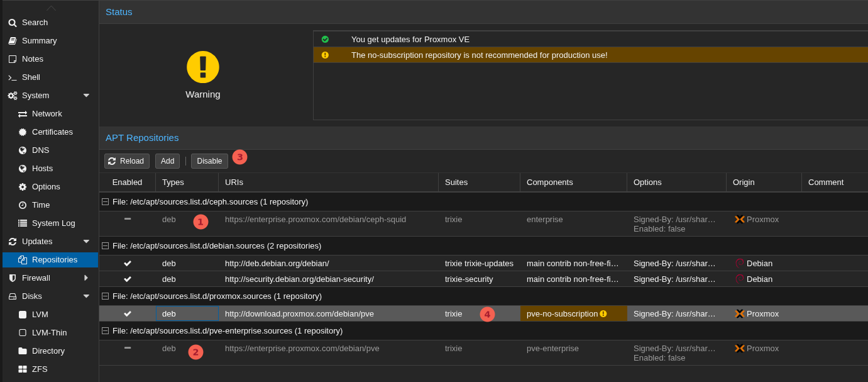Select the Certificates icon

pyautogui.click(x=21, y=132)
